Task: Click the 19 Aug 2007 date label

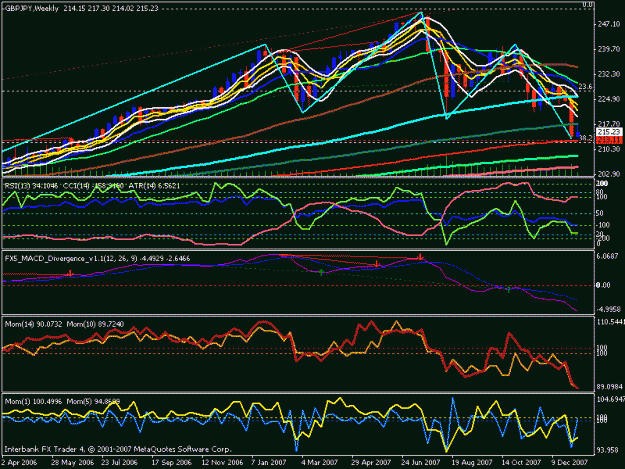Action: [x=472, y=463]
